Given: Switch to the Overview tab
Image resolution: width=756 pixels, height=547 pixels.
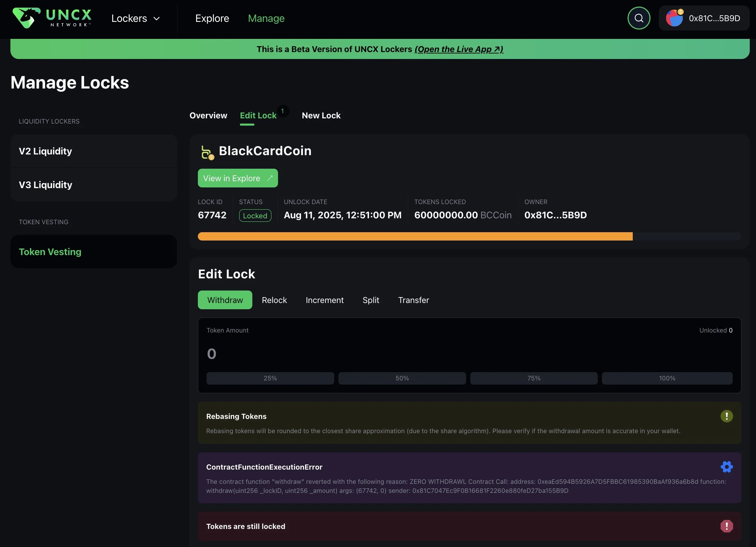Looking at the screenshot, I should (x=208, y=116).
